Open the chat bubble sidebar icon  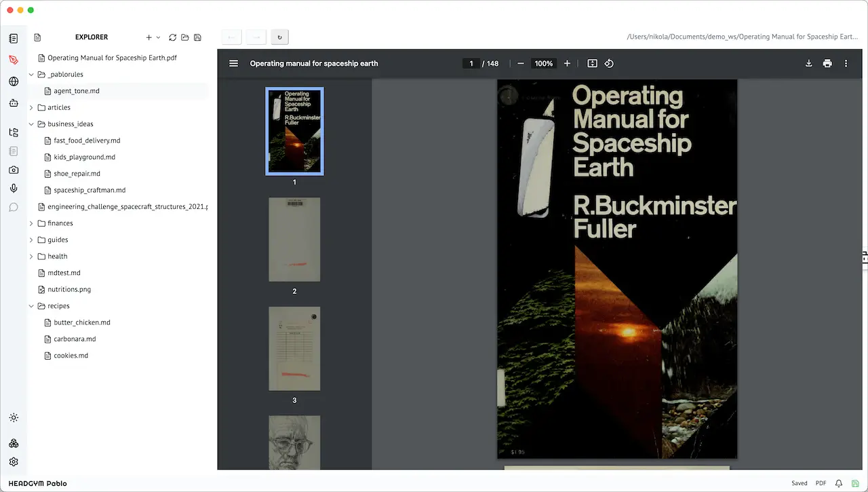[x=14, y=207]
